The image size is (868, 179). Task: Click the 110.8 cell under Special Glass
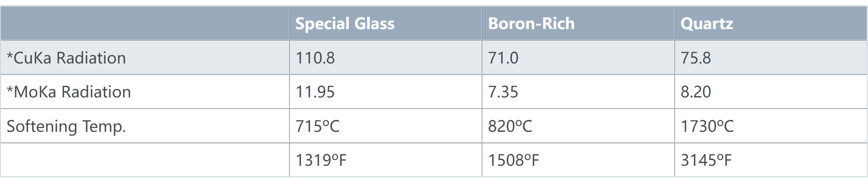[386, 58]
